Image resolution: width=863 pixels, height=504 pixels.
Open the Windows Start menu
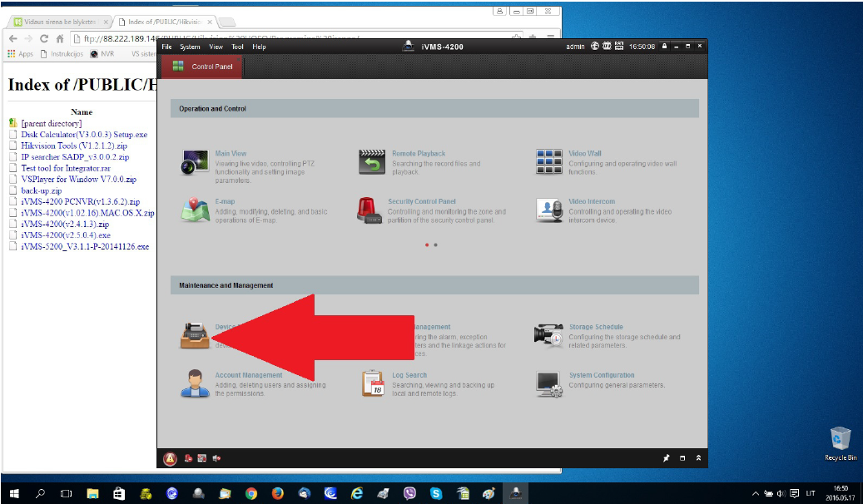[14, 493]
